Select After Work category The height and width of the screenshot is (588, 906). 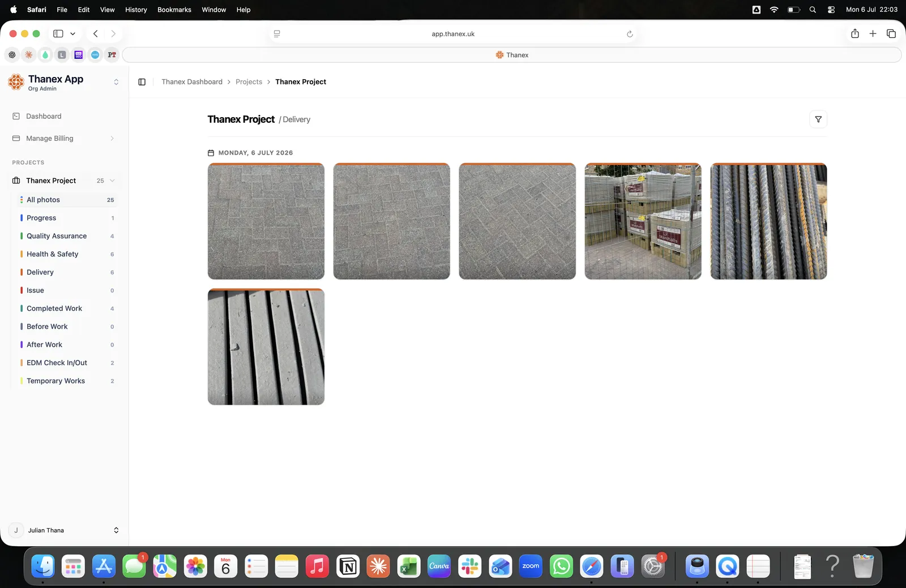[x=67, y=345]
